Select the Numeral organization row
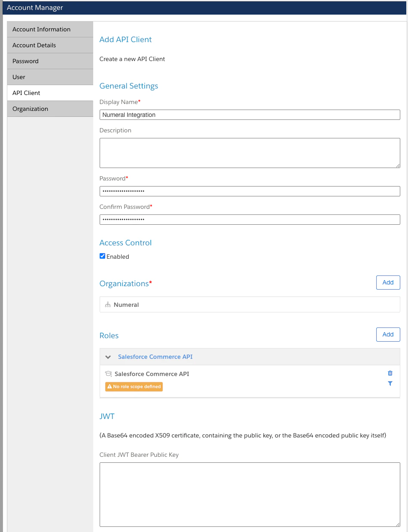This screenshot has height=532, width=408. pos(250,305)
